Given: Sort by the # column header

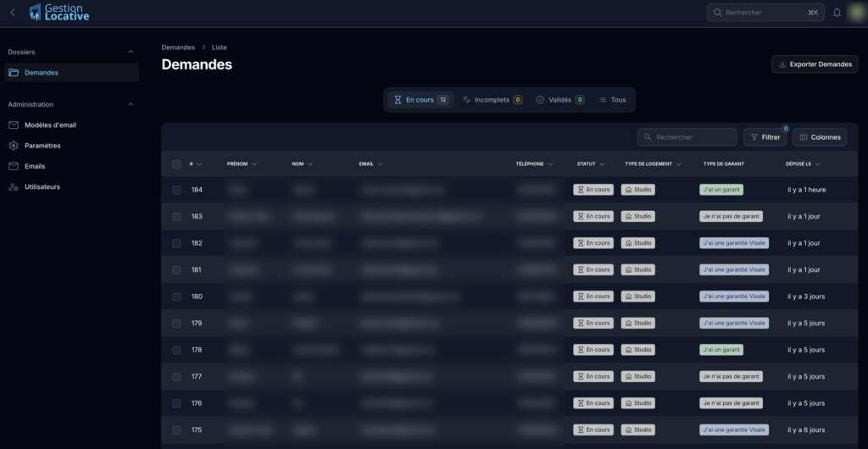Looking at the screenshot, I should pos(196,164).
